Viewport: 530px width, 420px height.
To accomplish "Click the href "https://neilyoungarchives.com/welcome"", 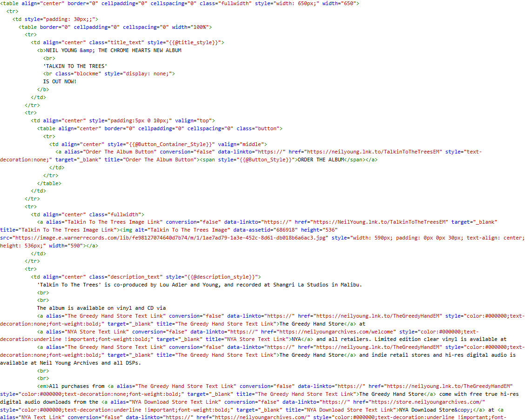I will tap(336, 332).
